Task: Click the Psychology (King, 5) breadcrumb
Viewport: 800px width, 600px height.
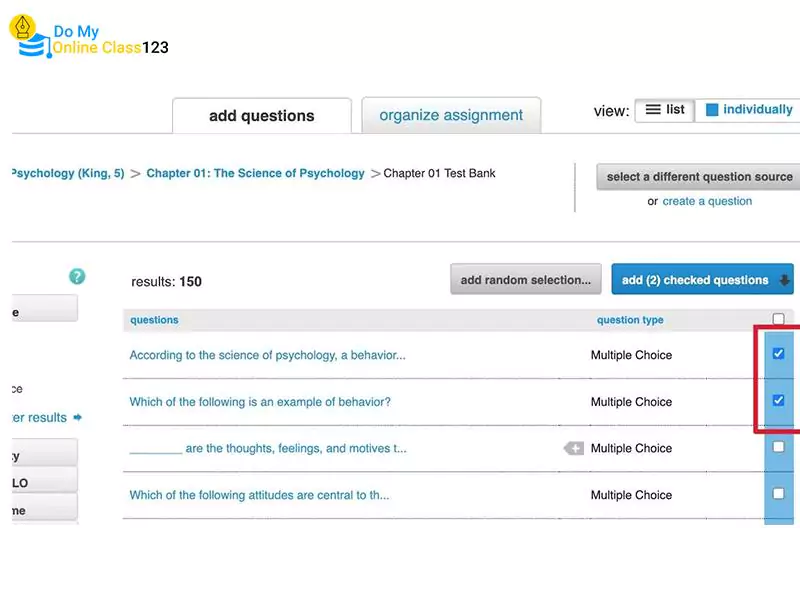Action: click(68, 173)
